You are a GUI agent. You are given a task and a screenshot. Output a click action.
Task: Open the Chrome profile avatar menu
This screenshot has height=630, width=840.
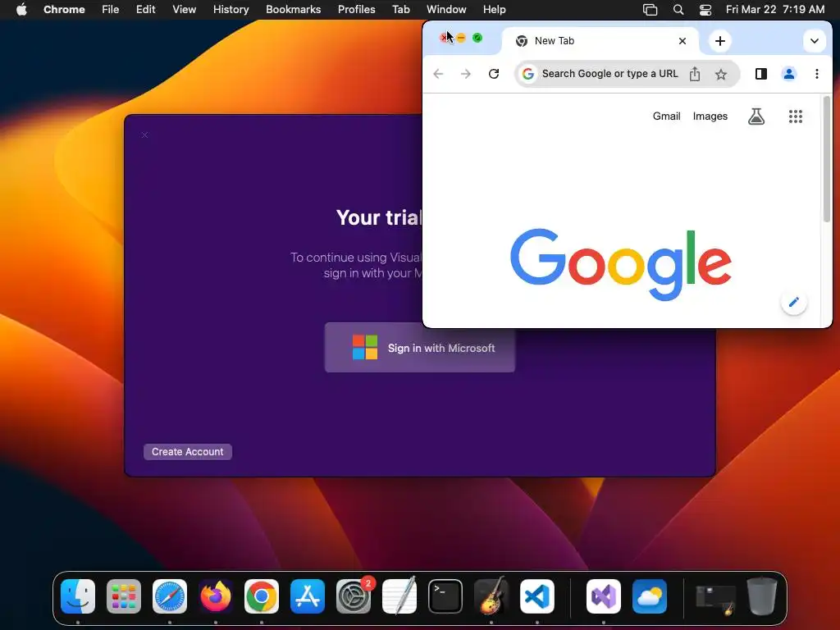(x=789, y=74)
